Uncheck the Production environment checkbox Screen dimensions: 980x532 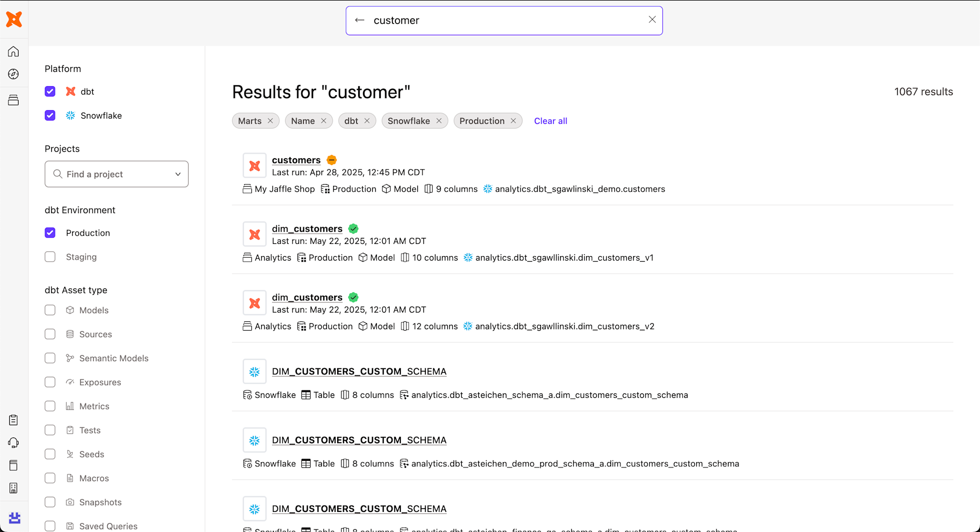tap(50, 233)
